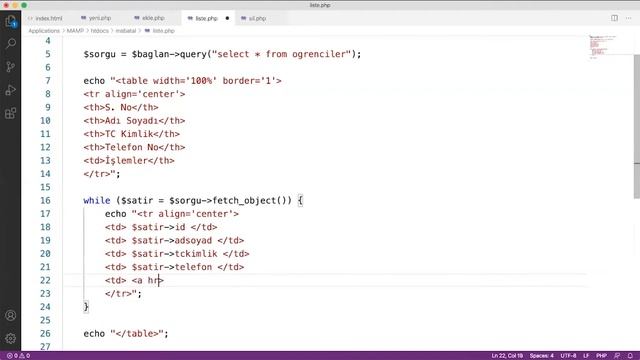Click the echo table width line
The image size is (640, 360).
tap(182, 81)
